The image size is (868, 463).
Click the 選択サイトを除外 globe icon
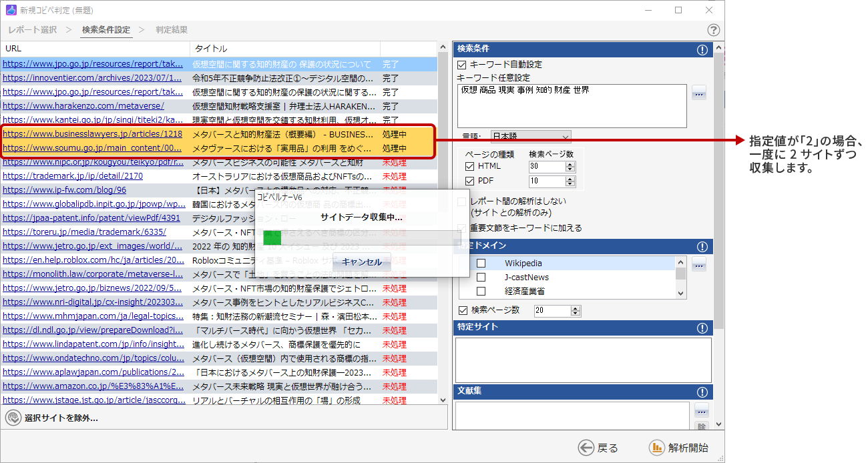click(x=13, y=418)
